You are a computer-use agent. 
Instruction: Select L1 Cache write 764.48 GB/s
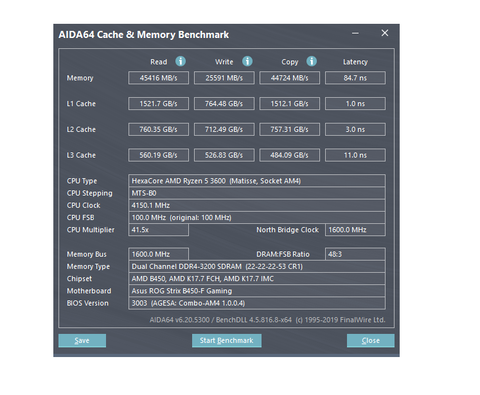224,104
